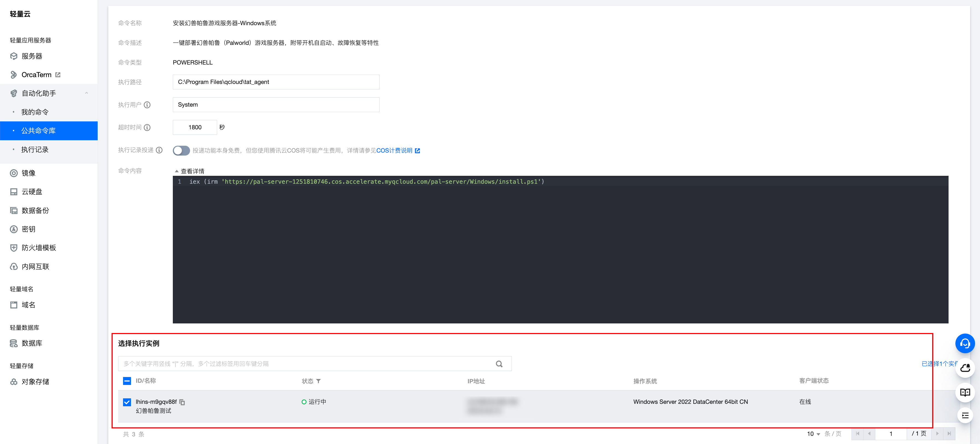
Task: Click the 超时时间 1800 input
Action: pyautogui.click(x=195, y=127)
